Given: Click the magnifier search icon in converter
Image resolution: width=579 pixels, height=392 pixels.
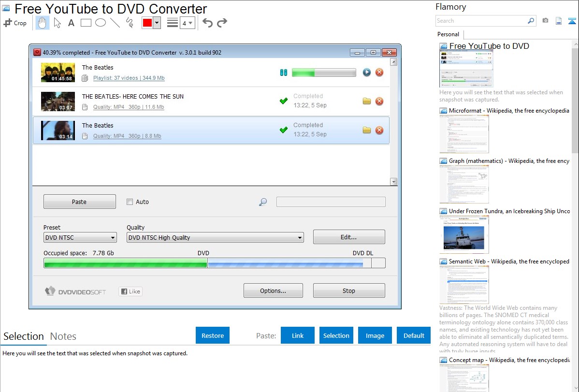Looking at the screenshot, I should click(263, 202).
